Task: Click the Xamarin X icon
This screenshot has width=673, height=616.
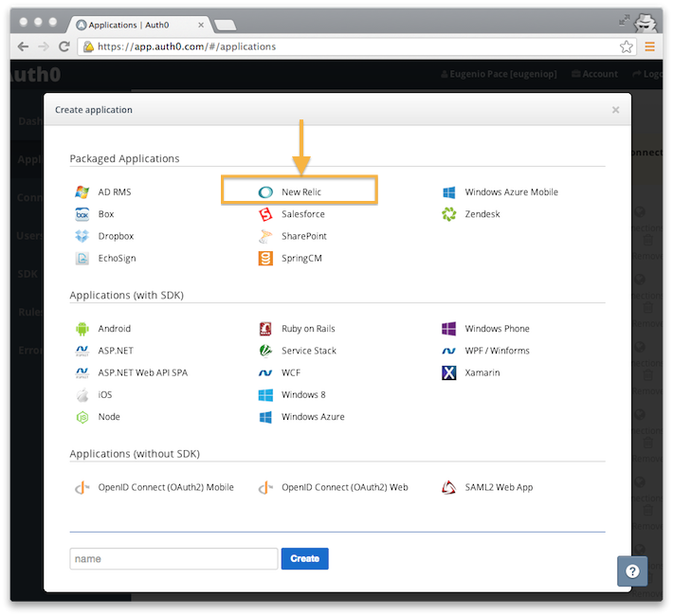Action: point(449,372)
